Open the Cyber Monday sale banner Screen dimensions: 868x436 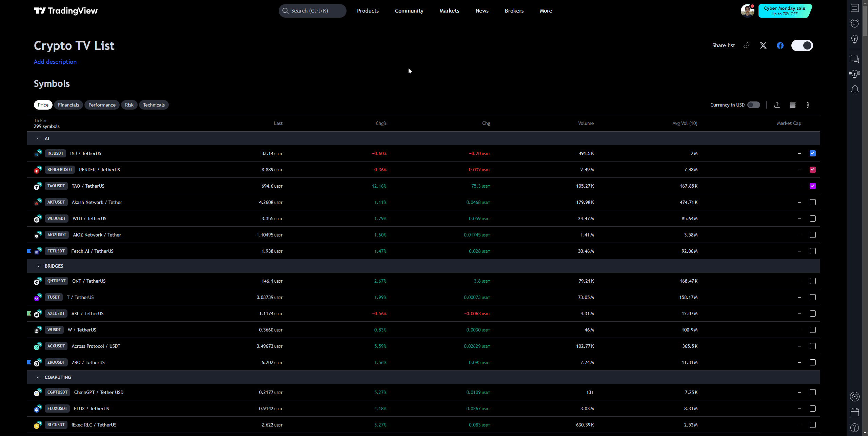tap(785, 11)
